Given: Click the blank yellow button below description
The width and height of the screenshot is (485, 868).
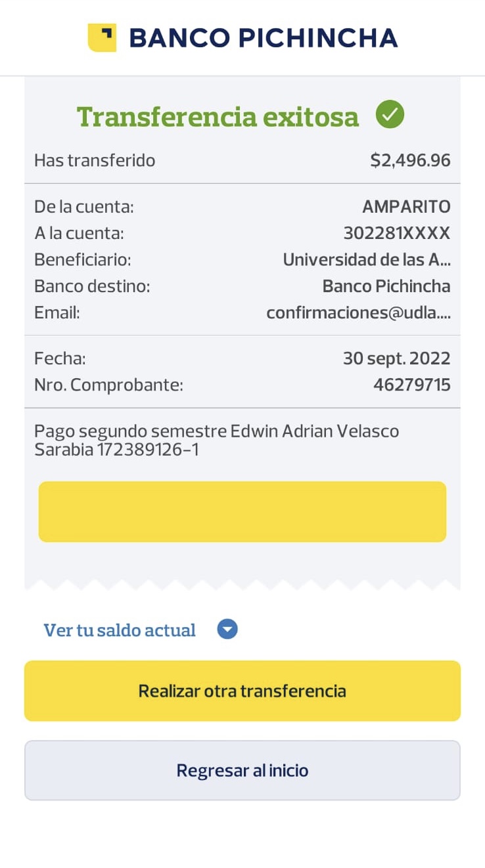Looking at the screenshot, I should 242,511.
